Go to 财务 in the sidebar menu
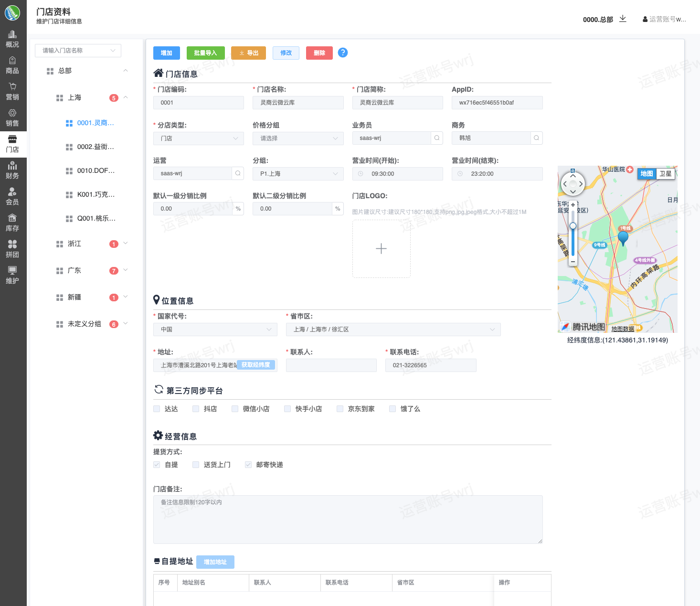The width and height of the screenshot is (700, 606). (x=12, y=170)
